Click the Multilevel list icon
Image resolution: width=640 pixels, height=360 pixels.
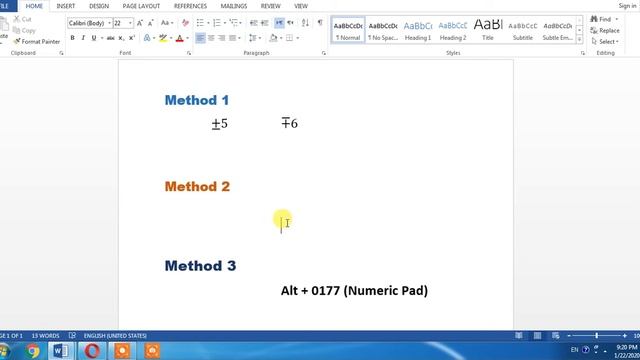(x=233, y=23)
